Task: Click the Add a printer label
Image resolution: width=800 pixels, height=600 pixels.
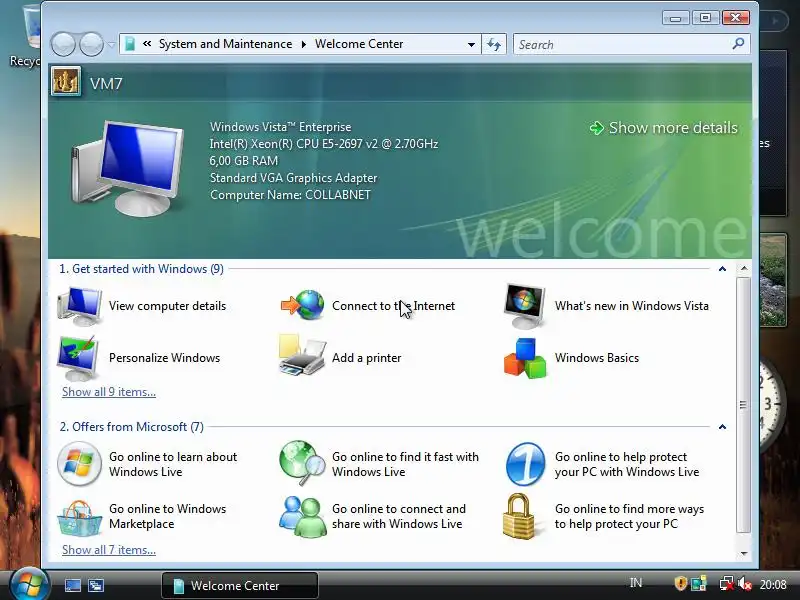Action: 366,358
